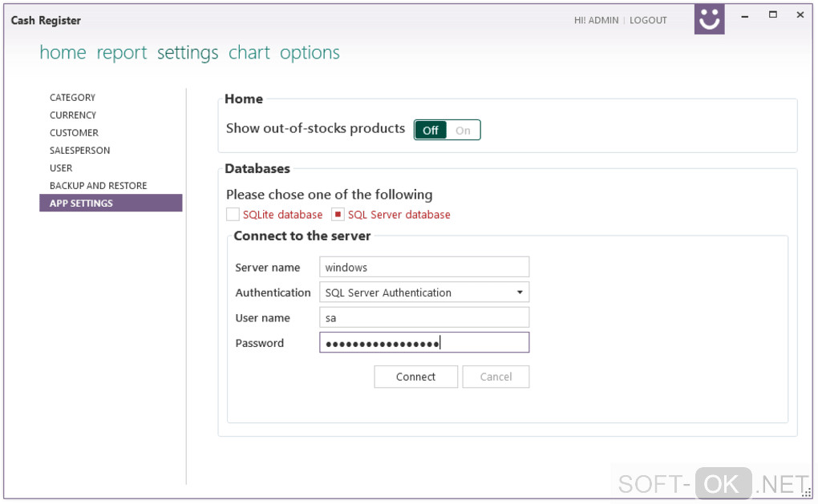The width and height of the screenshot is (818, 504).
Task: Go to the chart tab
Action: click(249, 53)
